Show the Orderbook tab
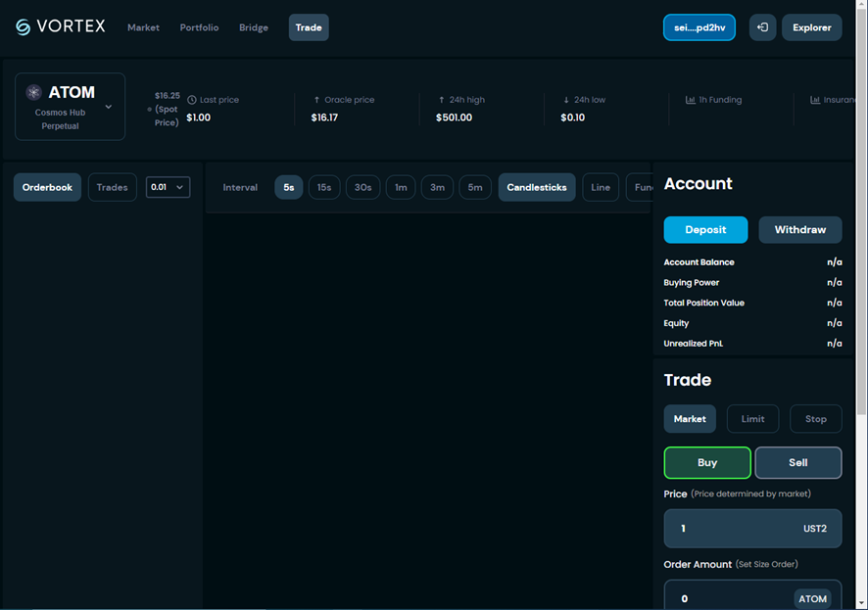Viewport: 868px width, 610px height. tap(48, 187)
